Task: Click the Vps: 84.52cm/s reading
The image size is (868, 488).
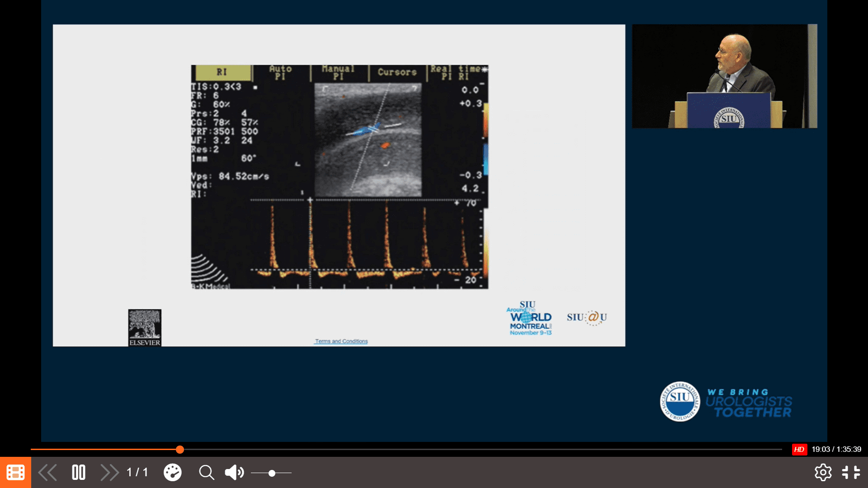Action: (230, 176)
